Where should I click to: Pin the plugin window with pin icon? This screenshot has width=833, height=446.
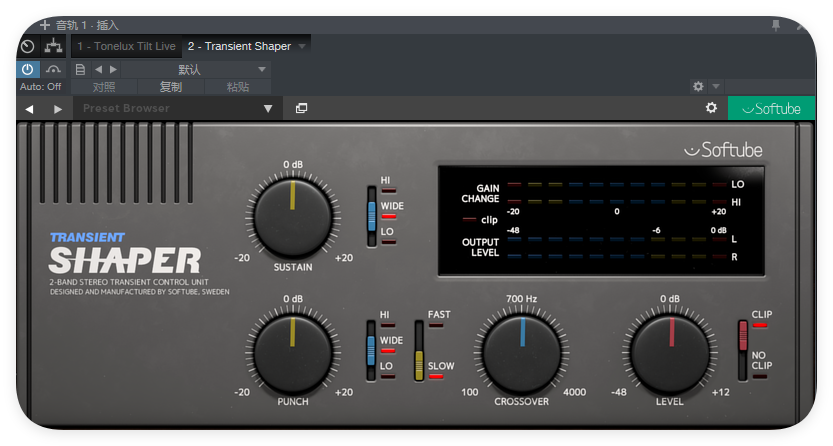(x=776, y=25)
